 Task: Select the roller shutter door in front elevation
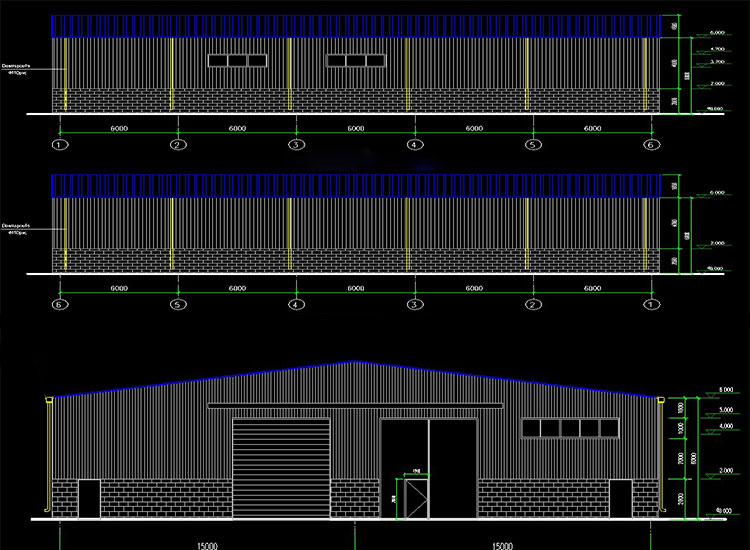pyautogui.click(x=281, y=468)
